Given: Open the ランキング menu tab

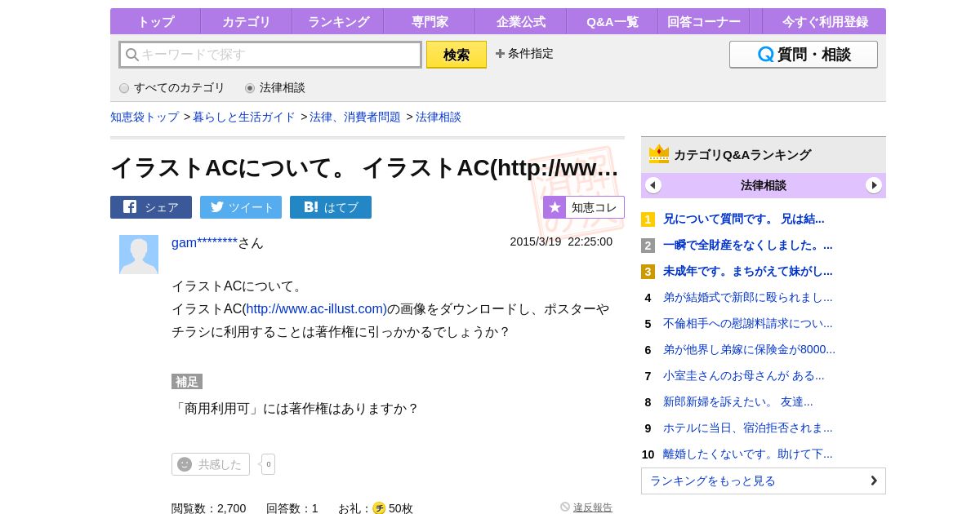Looking at the screenshot, I should [338, 22].
